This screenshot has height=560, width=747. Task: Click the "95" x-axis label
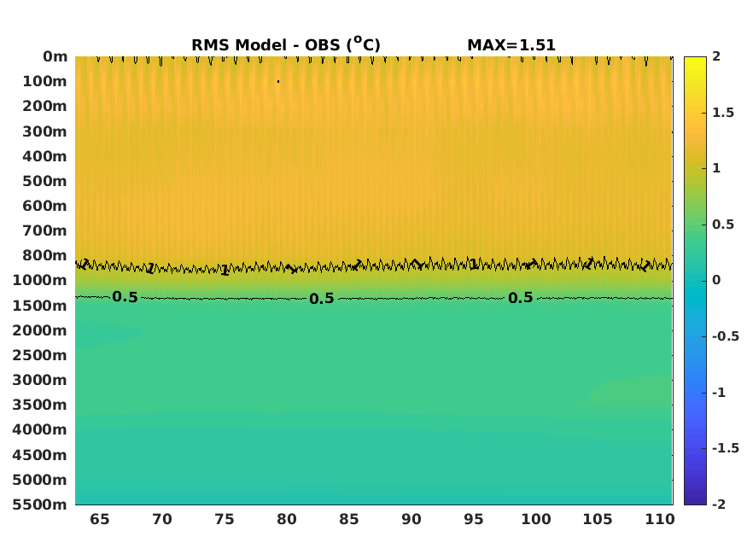coord(474,519)
